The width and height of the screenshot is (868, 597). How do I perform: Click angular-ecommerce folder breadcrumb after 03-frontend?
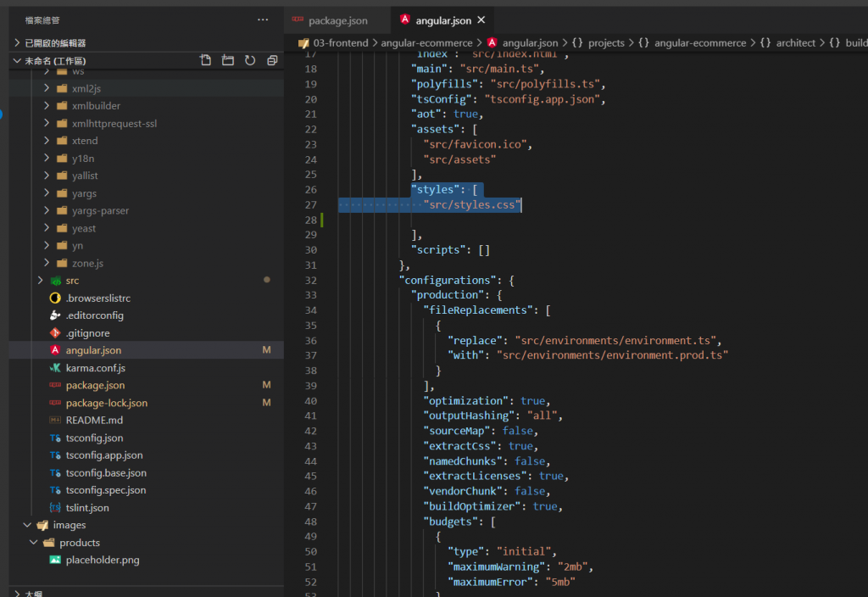pos(427,42)
